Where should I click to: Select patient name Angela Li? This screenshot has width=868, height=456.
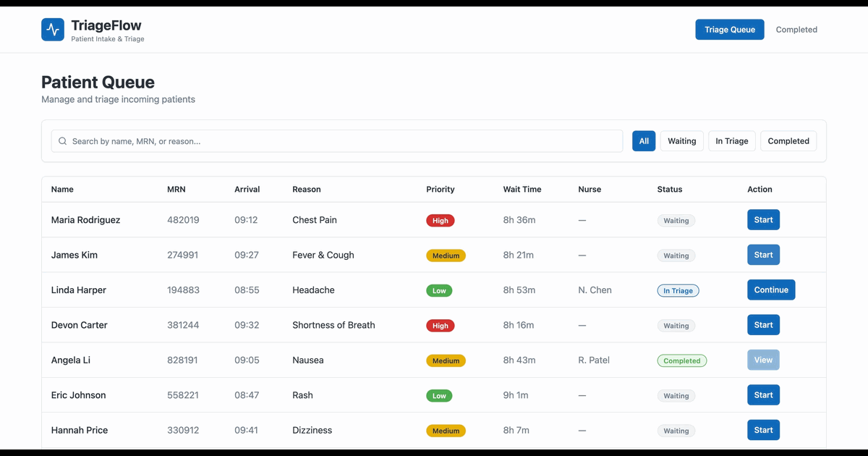click(x=71, y=360)
